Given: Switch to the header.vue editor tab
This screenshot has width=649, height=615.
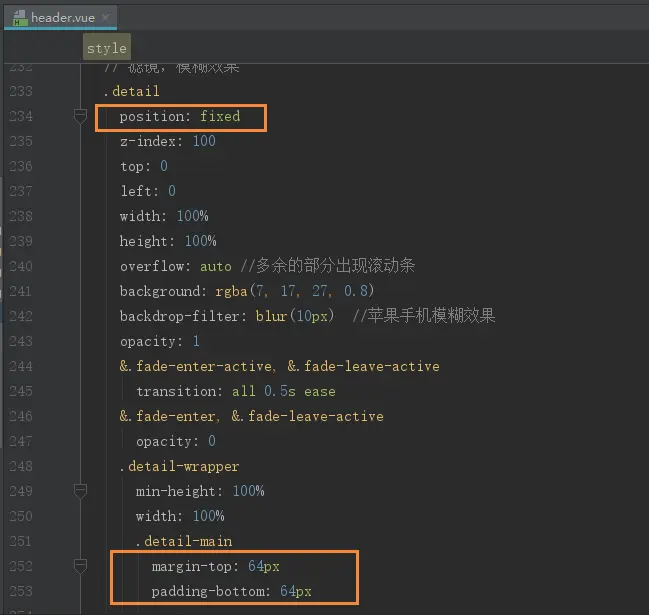Looking at the screenshot, I should pos(60,18).
